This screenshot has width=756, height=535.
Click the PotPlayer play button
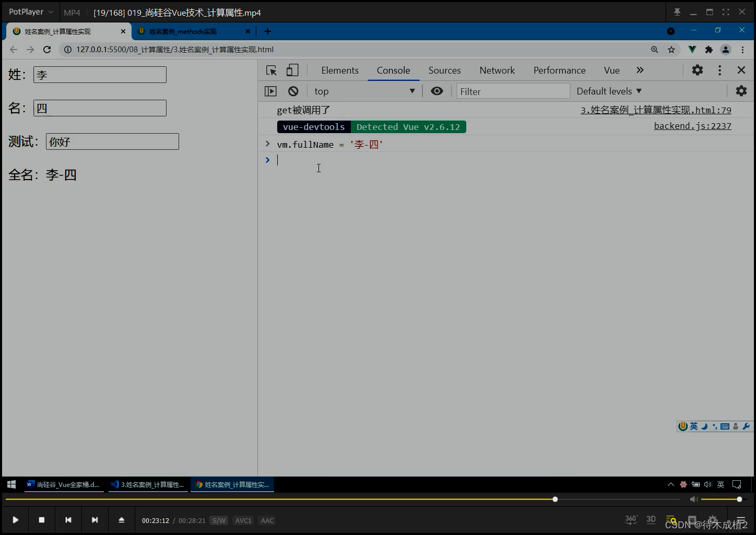pyautogui.click(x=16, y=520)
